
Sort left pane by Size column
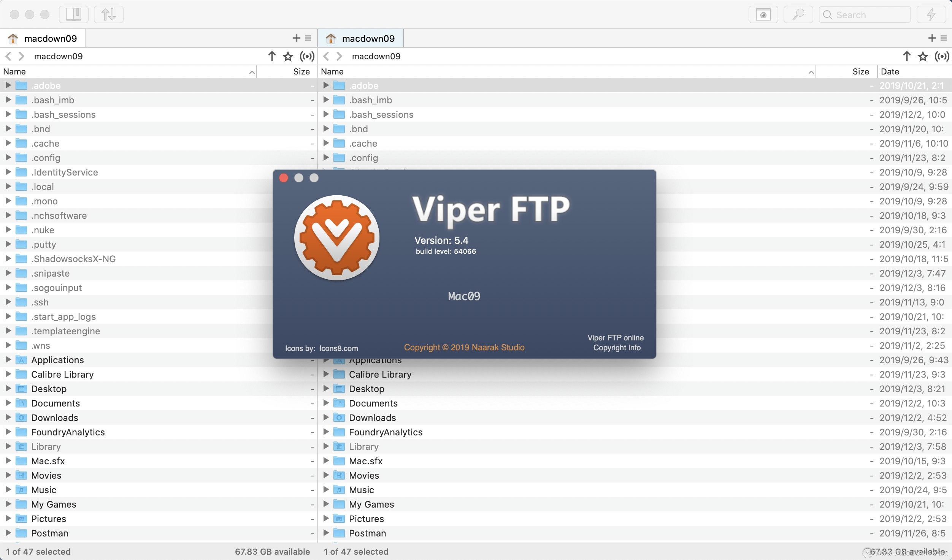(287, 71)
